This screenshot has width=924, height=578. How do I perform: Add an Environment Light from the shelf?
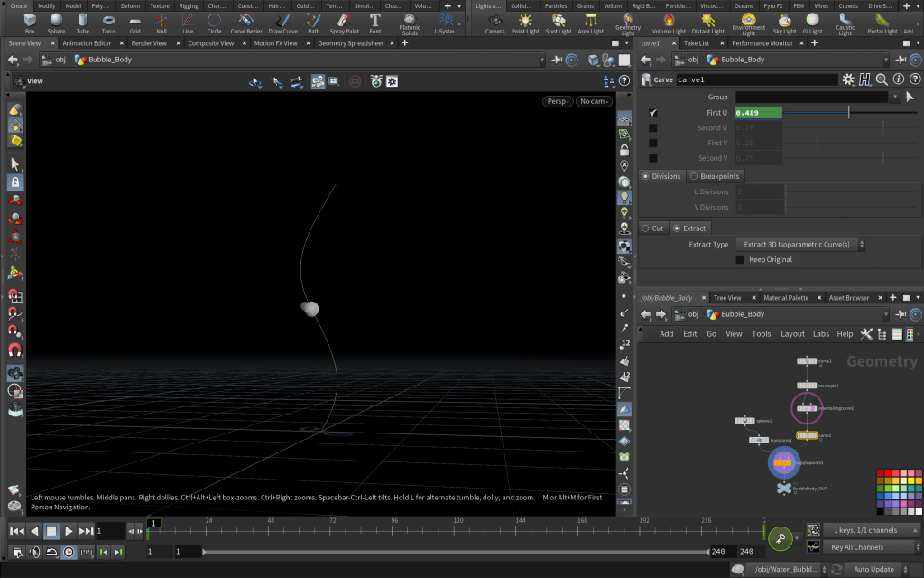pos(748,24)
